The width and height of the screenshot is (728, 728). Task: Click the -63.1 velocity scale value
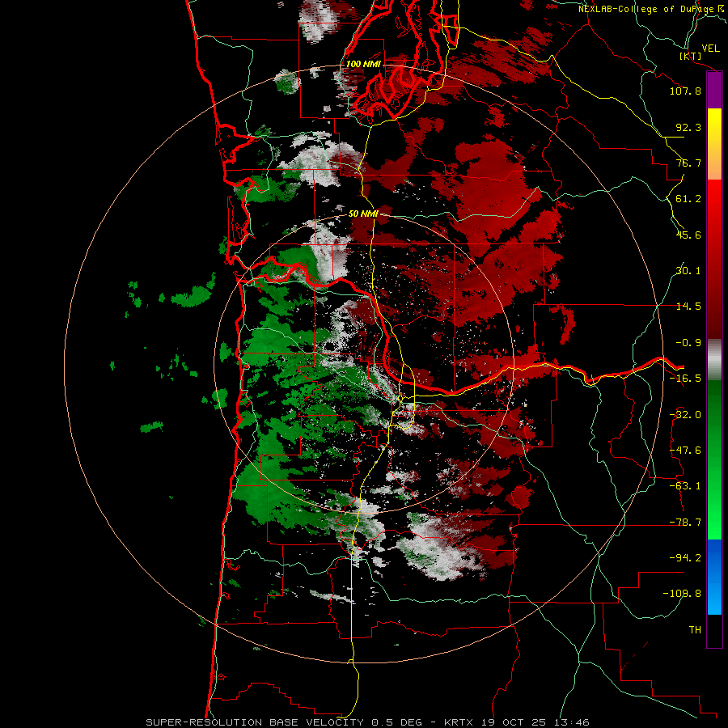tap(685, 486)
